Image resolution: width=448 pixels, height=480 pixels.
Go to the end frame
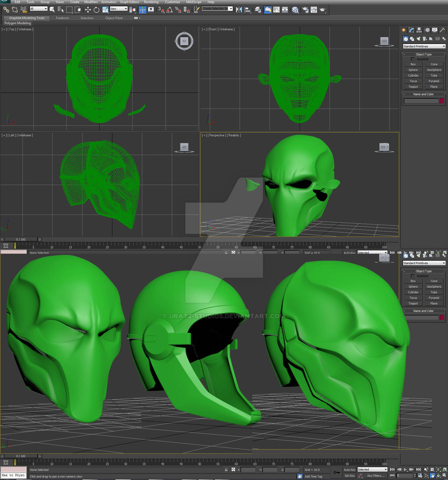[x=418, y=469]
